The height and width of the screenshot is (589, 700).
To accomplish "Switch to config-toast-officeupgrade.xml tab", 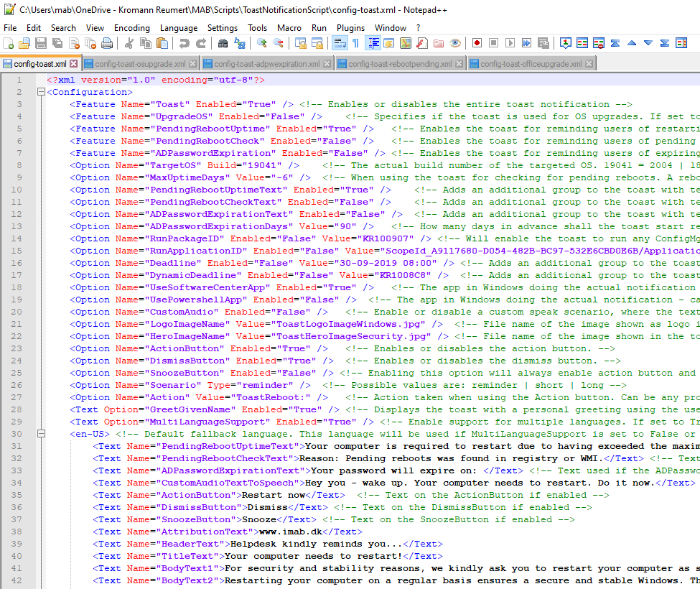I will point(531,64).
